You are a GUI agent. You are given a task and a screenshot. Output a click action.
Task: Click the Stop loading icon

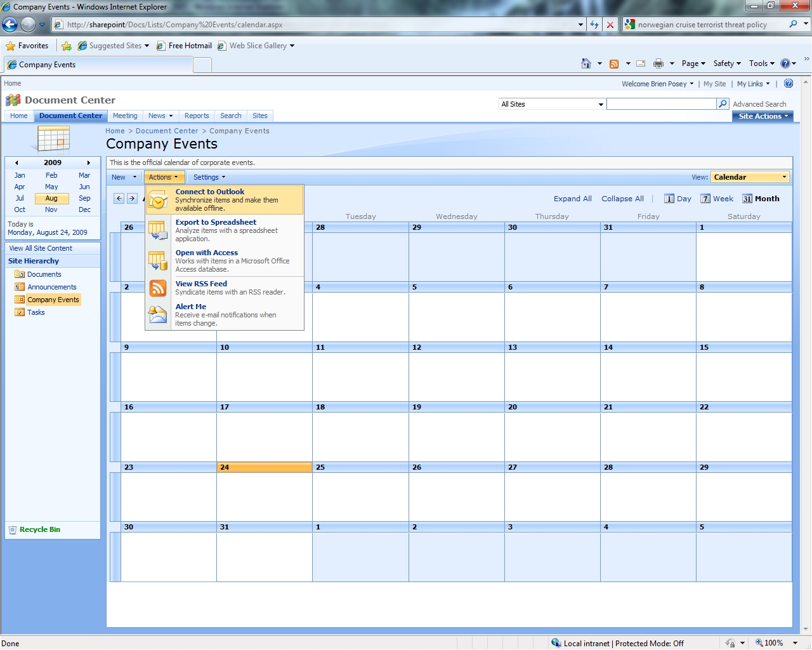click(610, 25)
